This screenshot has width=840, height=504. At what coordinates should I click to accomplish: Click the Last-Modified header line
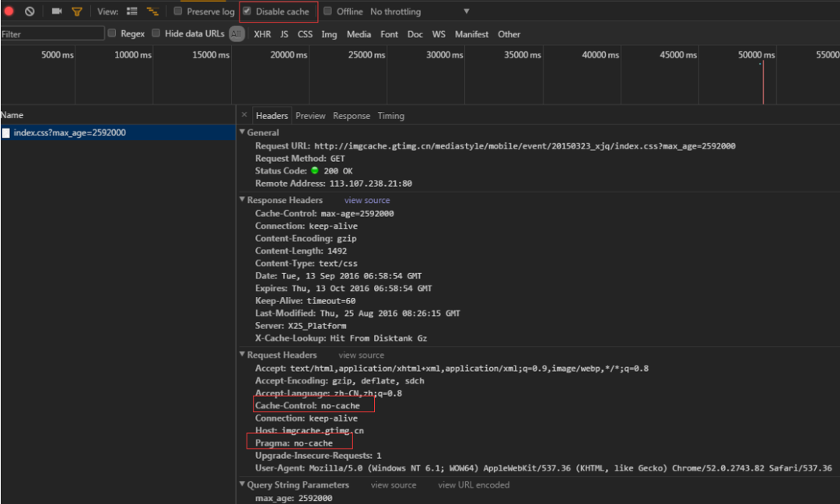pyautogui.click(x=357, y=313)
